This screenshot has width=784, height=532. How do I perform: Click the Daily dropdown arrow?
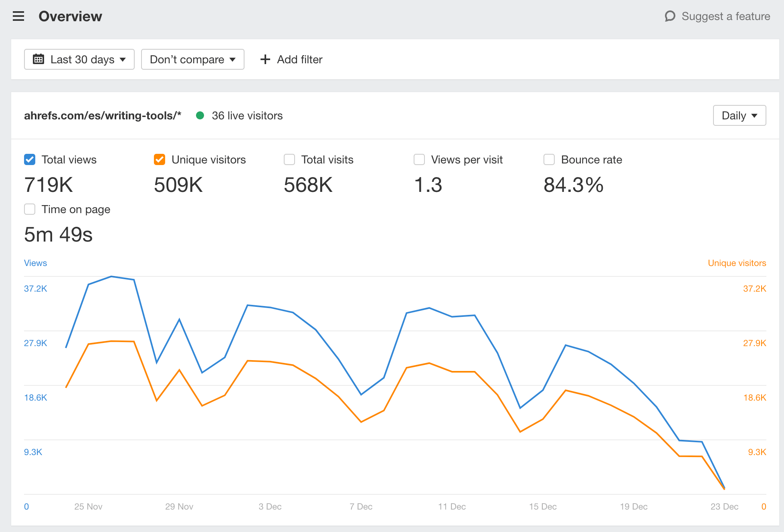click(x=754, y=116)
